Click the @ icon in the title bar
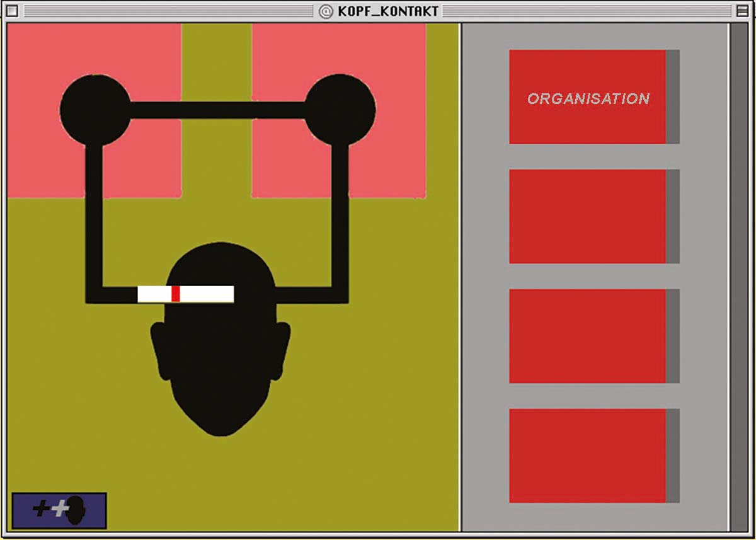756x540 pixels. pos(326,11)
